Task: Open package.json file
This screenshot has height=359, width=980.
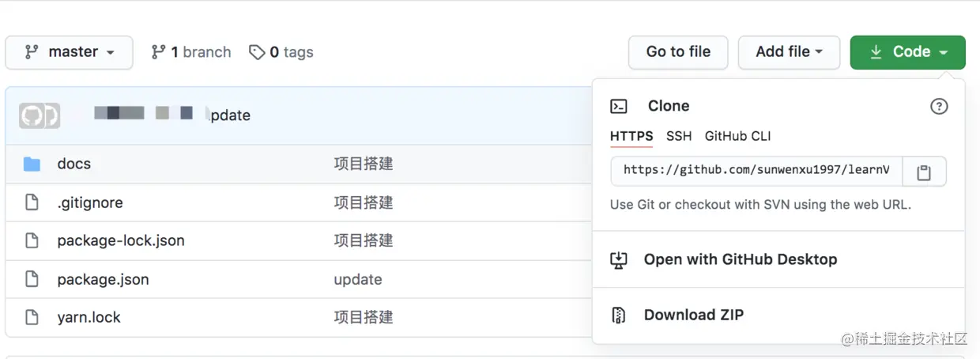Action: pos(103,279)
